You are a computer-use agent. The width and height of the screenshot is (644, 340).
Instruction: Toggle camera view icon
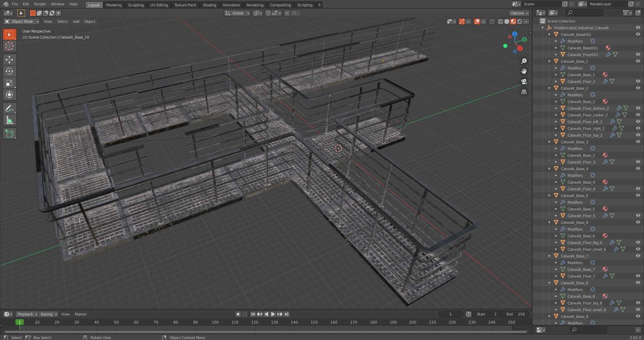[524, 82]
